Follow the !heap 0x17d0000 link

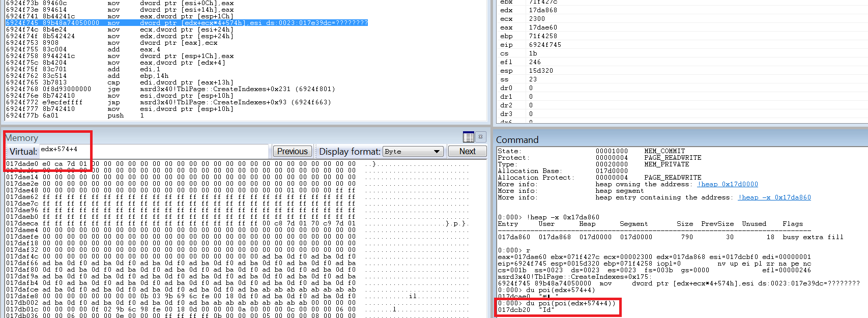pyautogui.click(x=728, y=184)
